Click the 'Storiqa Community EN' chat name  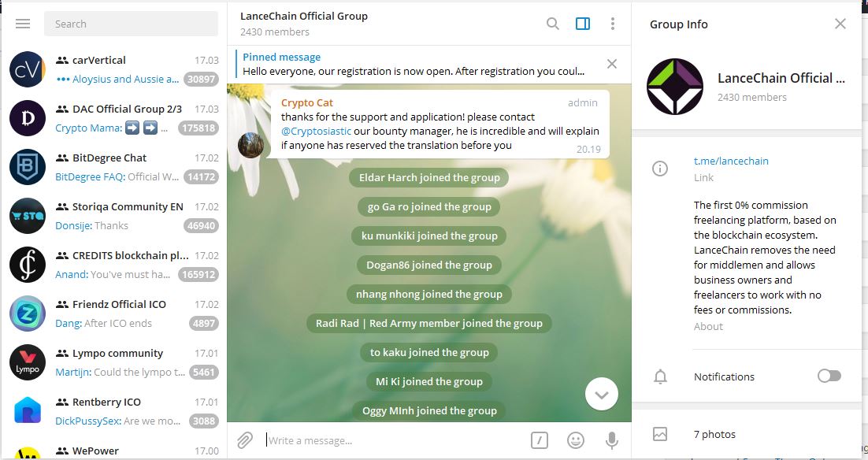click(128, 206)
